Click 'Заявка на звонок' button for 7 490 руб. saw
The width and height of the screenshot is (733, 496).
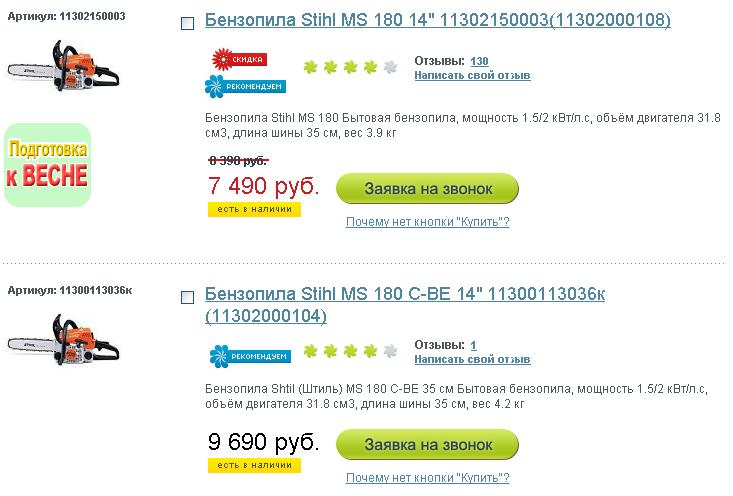[427, 188]
